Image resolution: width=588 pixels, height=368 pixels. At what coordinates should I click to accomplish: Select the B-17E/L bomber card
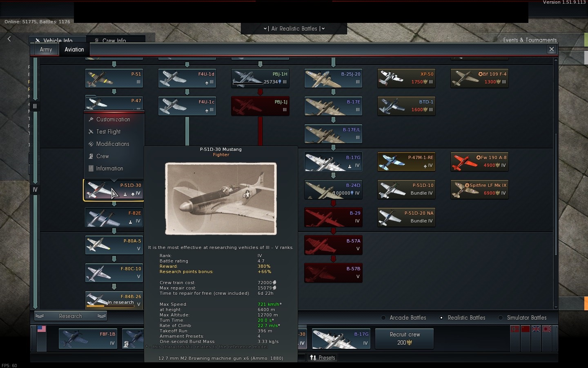(x=333, y=134)
